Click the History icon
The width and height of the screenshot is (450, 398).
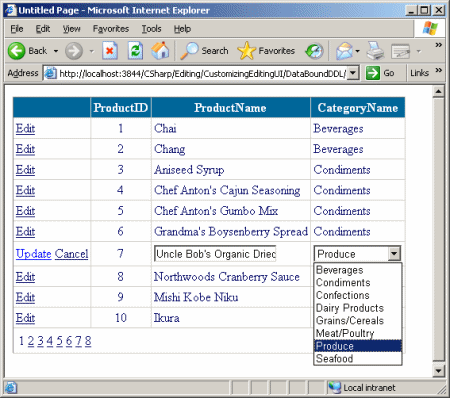tap(314, 51)
